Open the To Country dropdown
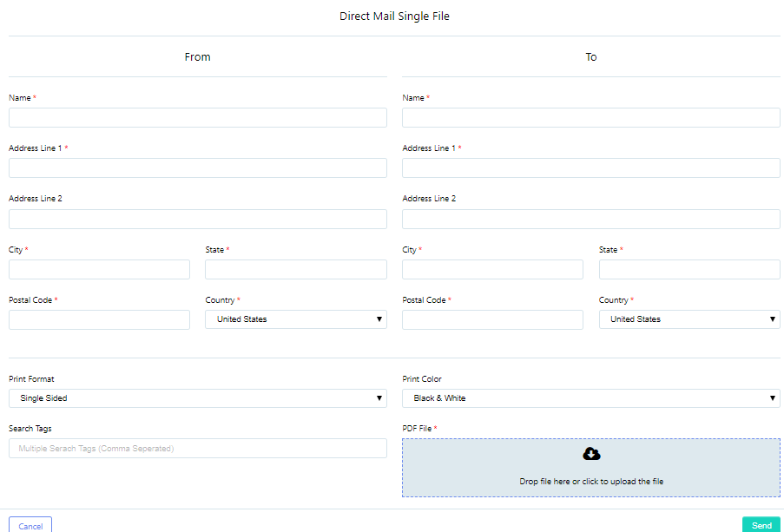Viewport: 784px width, 532px height. [x=689, y=319]
